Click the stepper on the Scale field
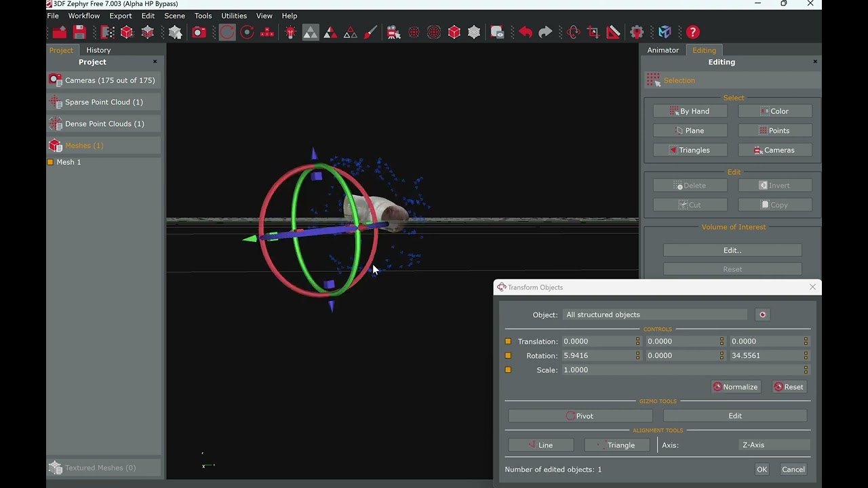The height and width of the screenshot is (488, 868). pos(806,370)
